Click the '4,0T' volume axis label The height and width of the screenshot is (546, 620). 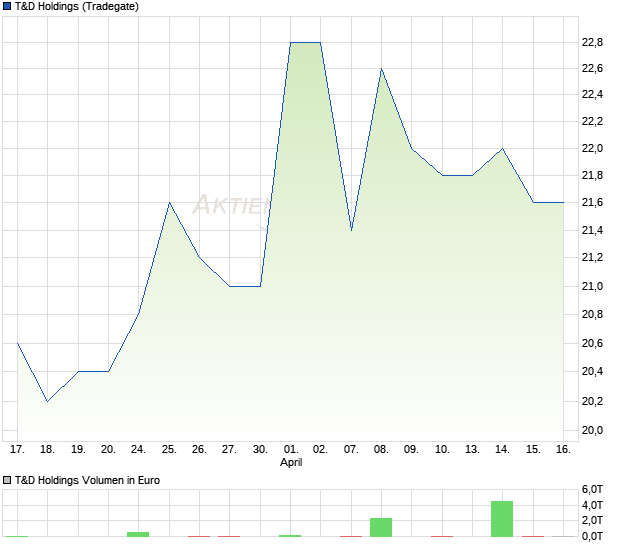pyautogui.click(x=592, y=505)
